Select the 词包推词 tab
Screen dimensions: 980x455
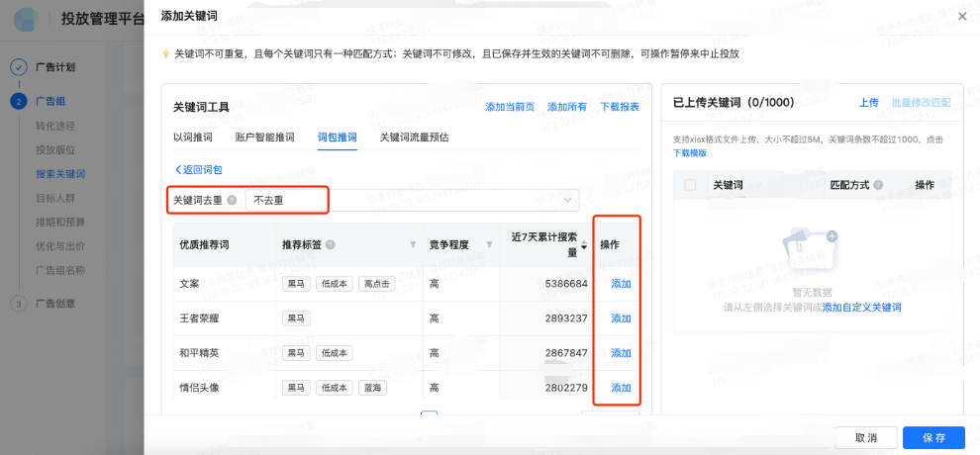(337, 137)
